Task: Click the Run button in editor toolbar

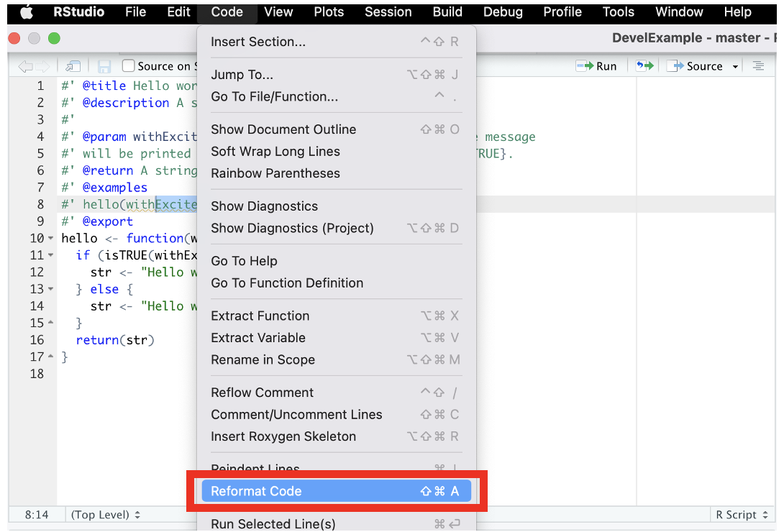Action: pos(596,66)
